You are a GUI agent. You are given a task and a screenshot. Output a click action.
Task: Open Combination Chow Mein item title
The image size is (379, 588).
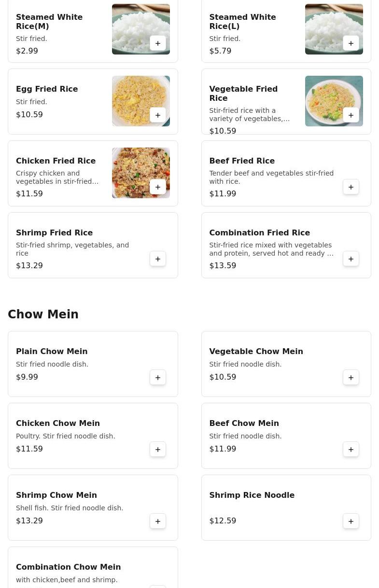68,567
